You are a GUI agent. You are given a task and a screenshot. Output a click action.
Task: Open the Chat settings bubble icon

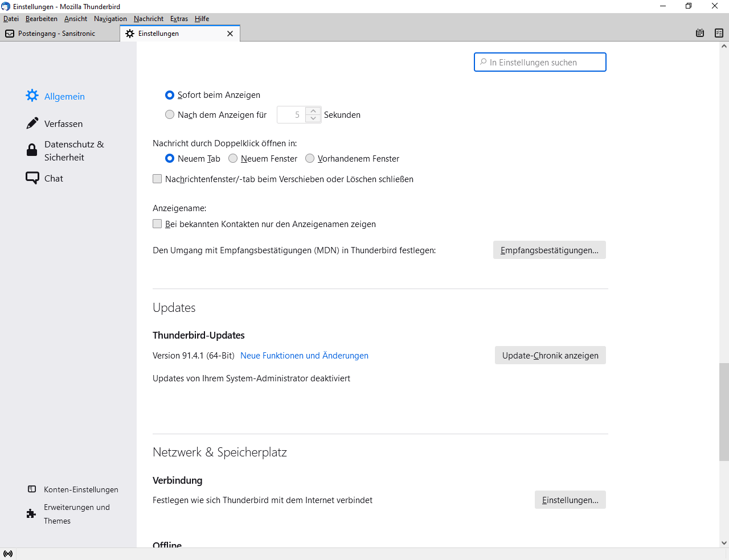[32, 178]
